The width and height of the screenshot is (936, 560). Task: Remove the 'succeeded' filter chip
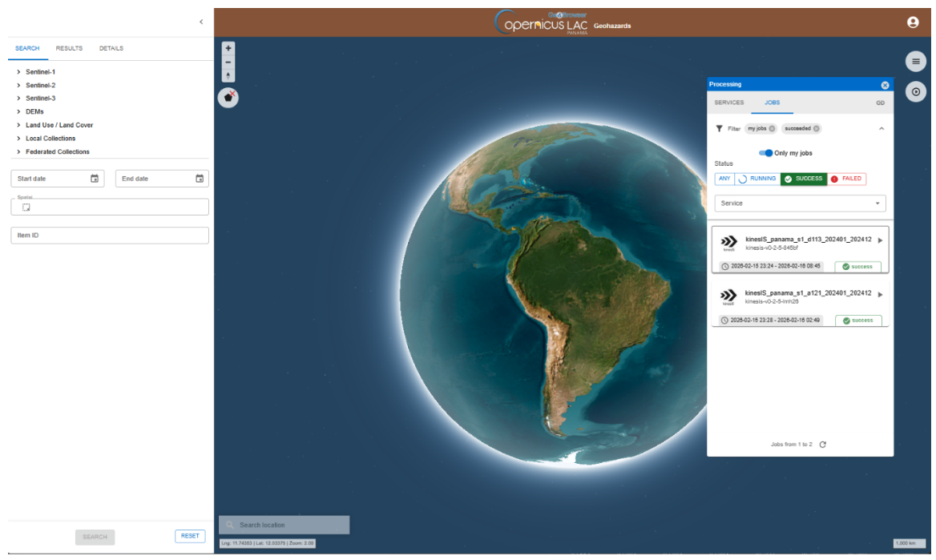click(x=817, y=128)
